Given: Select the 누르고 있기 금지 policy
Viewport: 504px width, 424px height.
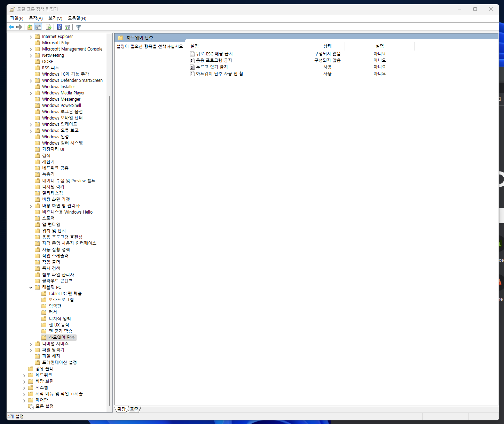Looking at the screenshot, I should [x=212, y=67].
